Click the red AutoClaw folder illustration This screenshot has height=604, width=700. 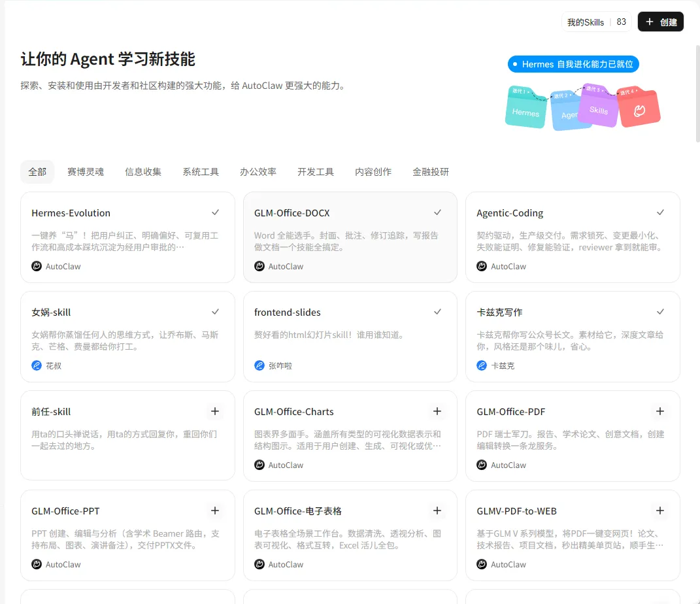(639, 107)
